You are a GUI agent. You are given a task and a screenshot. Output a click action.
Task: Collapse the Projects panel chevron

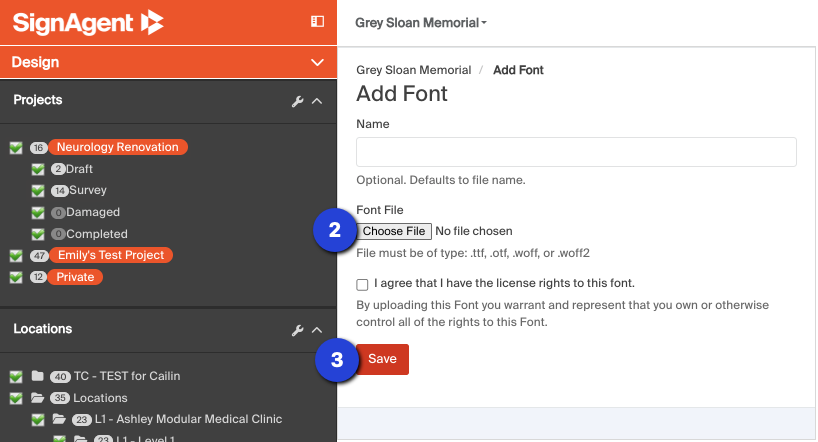(x=317, y=101)
